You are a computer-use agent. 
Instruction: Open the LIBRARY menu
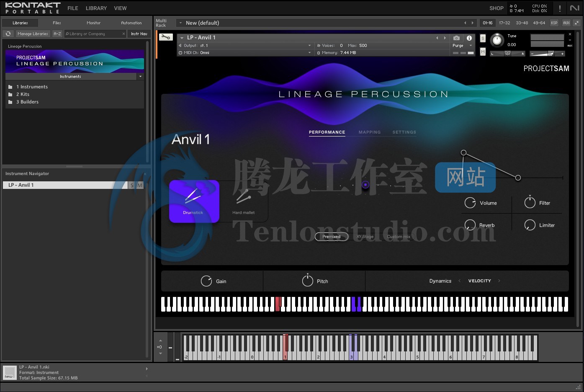96,8
